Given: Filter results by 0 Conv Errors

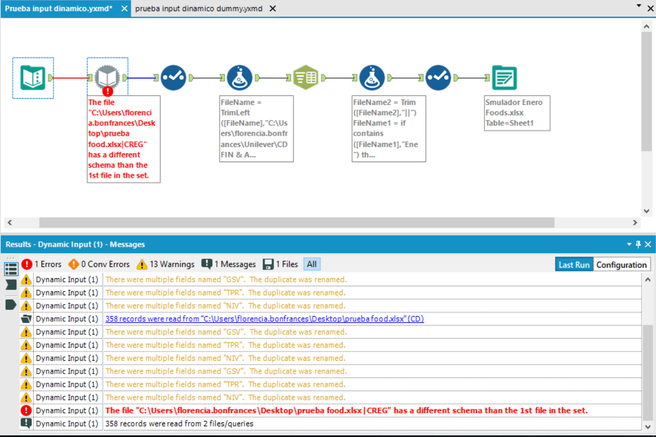Looking at the screenshot, I should point(99,264).
